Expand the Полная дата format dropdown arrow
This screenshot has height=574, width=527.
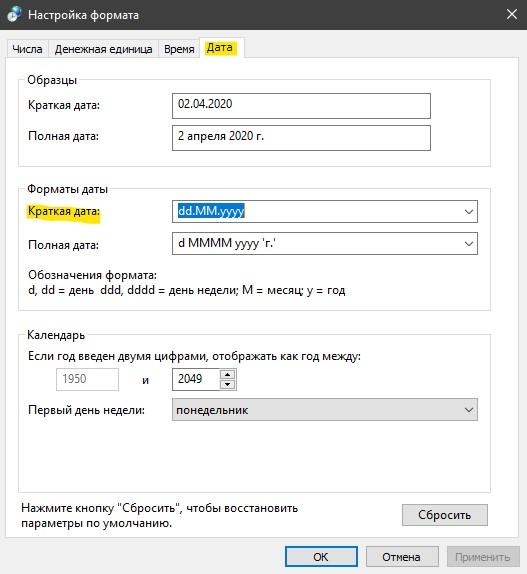(468, 243)
